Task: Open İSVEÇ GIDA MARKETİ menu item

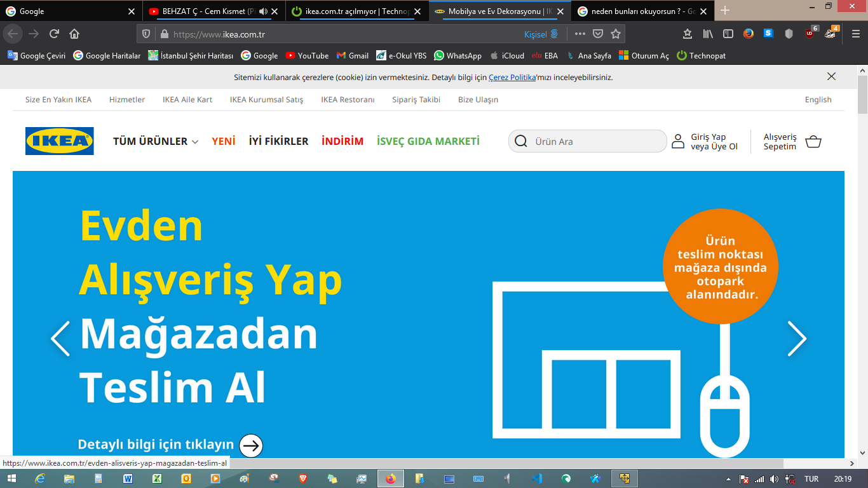Action: click(x=428, y=142)
